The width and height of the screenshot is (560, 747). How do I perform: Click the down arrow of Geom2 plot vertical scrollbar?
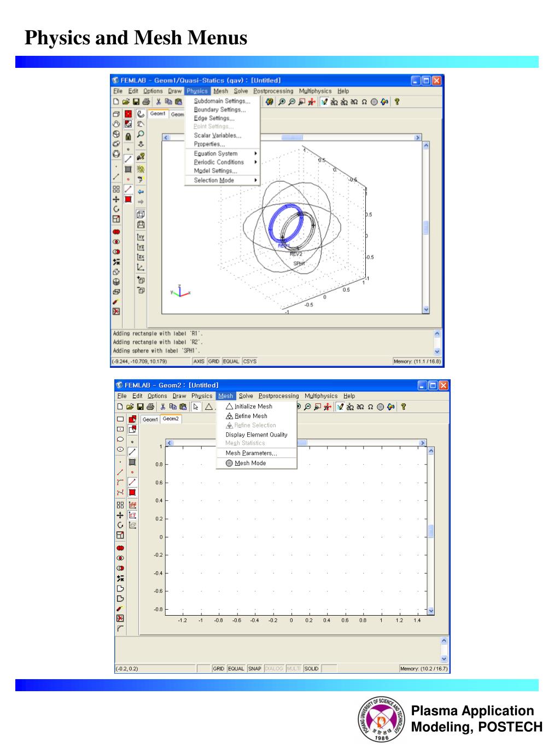[431, 611]
